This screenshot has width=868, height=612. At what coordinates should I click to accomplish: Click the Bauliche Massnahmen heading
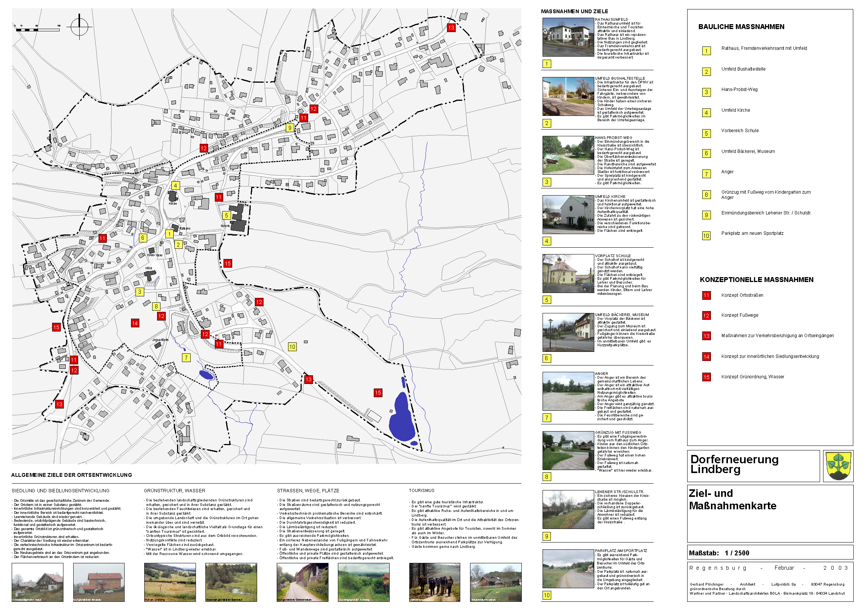click(741, 27)
